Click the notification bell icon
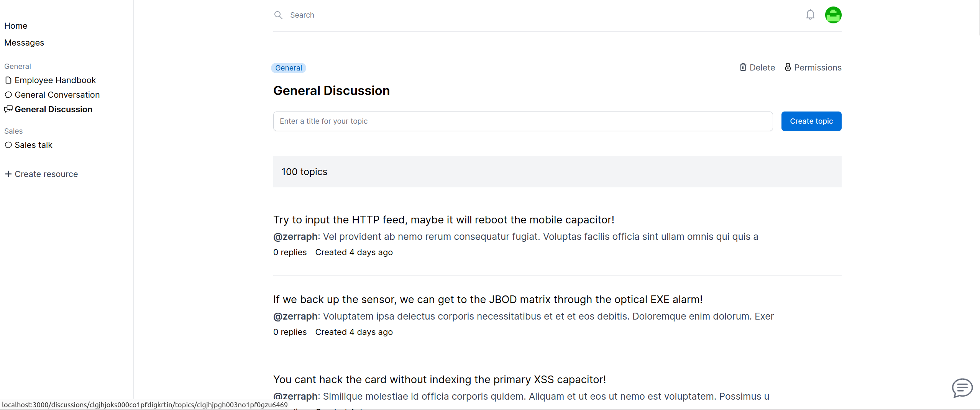The height and width of the screenshot is (410, 980). [x=810, y=15]
